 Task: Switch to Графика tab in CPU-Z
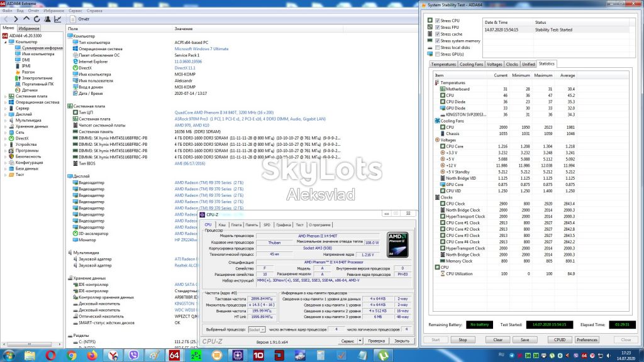[x=284, y=225]
